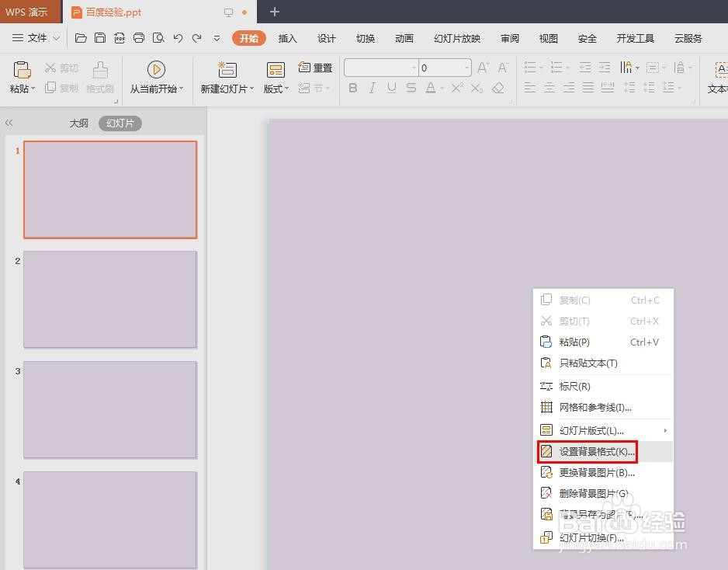Open the 云服务 ribbon tab
Viewport: 728px width, 570px height.
[x=688, y=39]
